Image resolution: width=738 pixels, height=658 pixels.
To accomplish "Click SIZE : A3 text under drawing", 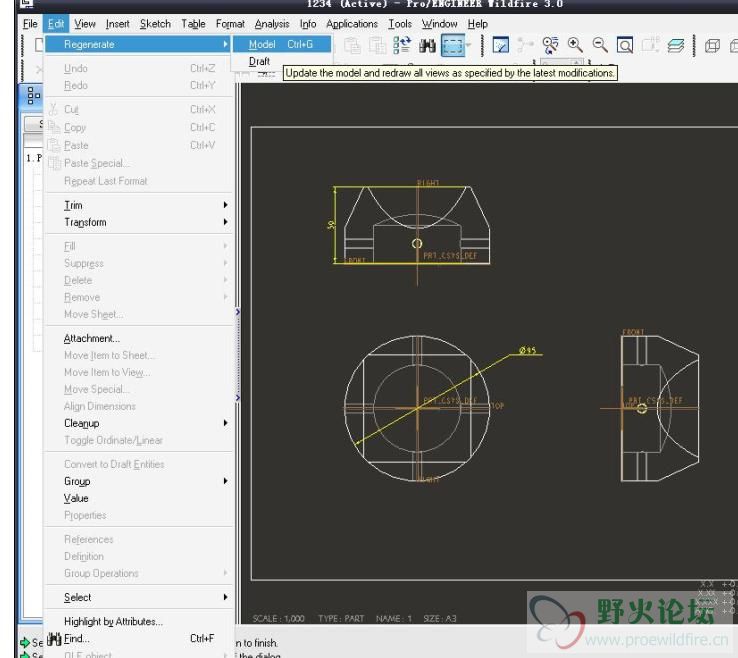I will pyautogui.click(x=440, y=618).
